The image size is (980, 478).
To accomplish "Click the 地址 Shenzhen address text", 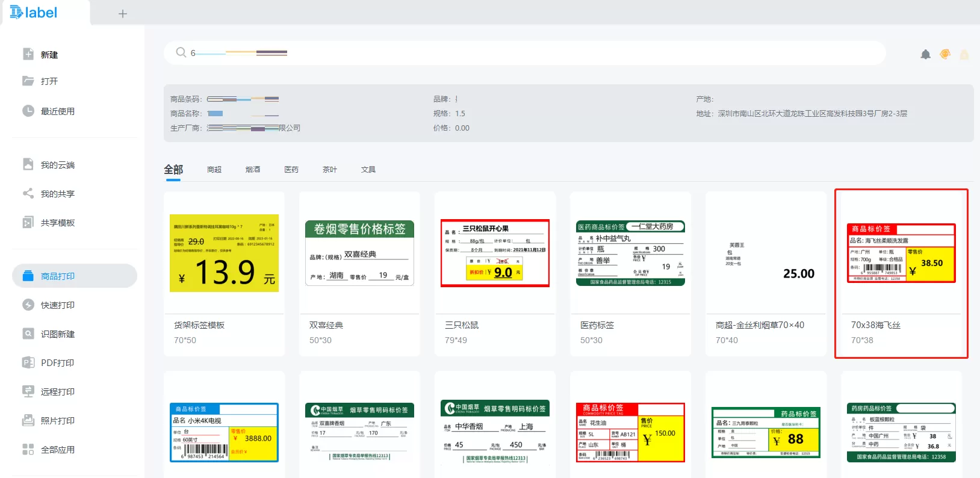I will click(802, 114).
